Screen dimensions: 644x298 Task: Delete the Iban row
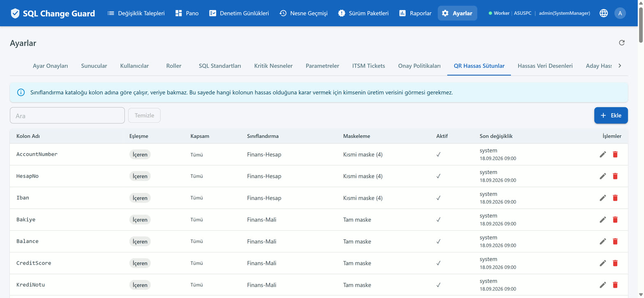pos(615,198)
